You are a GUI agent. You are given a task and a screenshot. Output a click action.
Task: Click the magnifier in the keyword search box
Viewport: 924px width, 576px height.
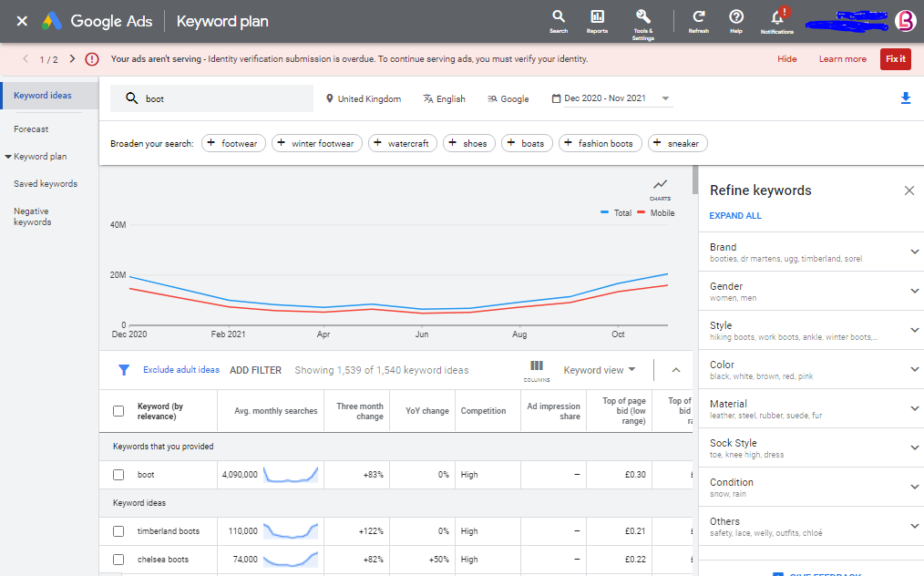(131, 98)
